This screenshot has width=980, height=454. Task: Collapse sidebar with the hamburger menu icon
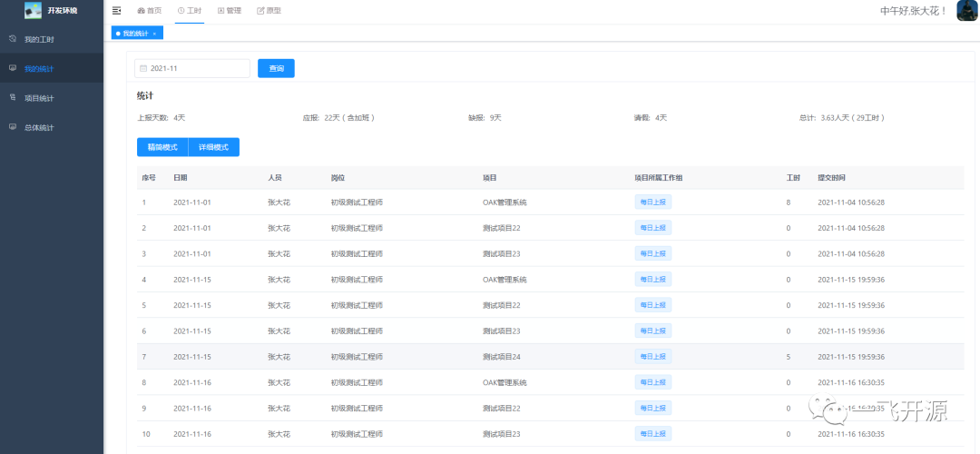[116, 11]
